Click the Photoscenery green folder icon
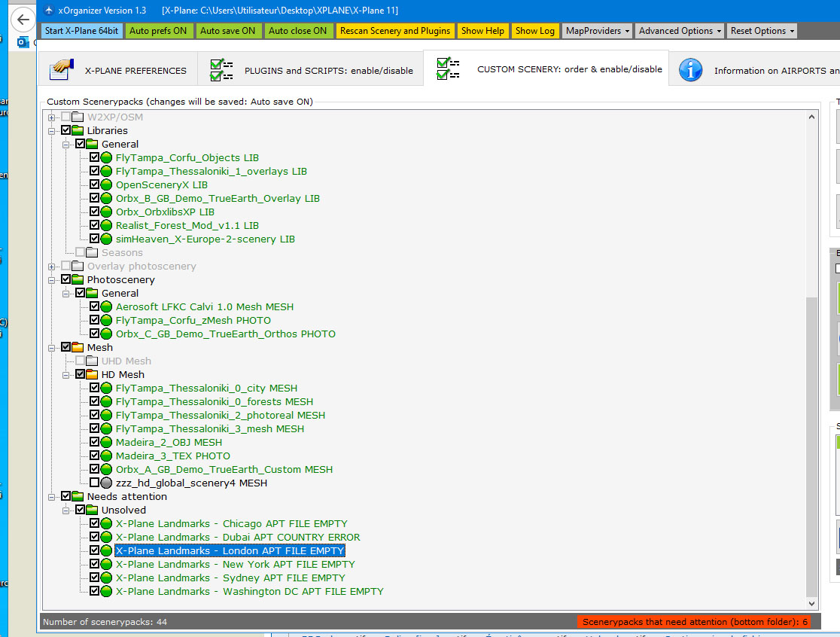The height and width of the screenshot is (637, 840). pyautogui.click(x=78, y=279)
